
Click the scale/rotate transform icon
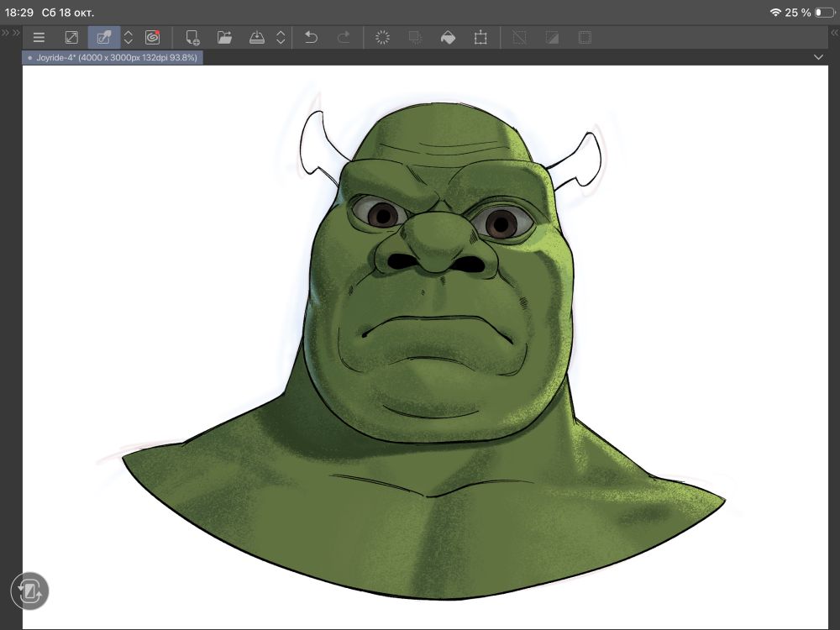click(x=480, y=38)
